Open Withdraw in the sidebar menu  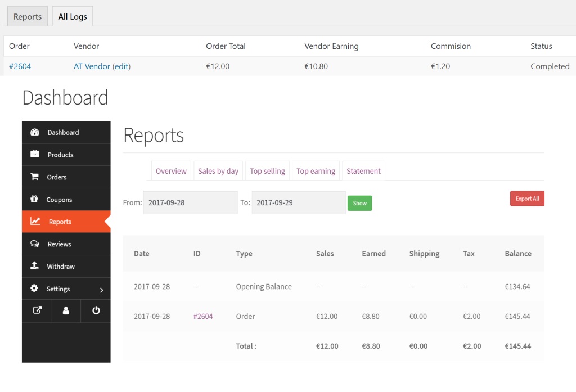point(66,267)
